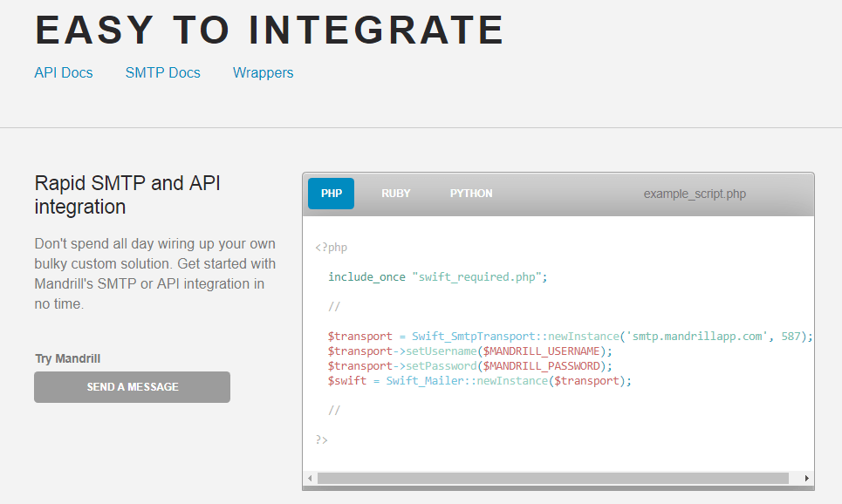
Task: Click the Send a Message button
Action: pyautogui.click(x=132, y=387)
